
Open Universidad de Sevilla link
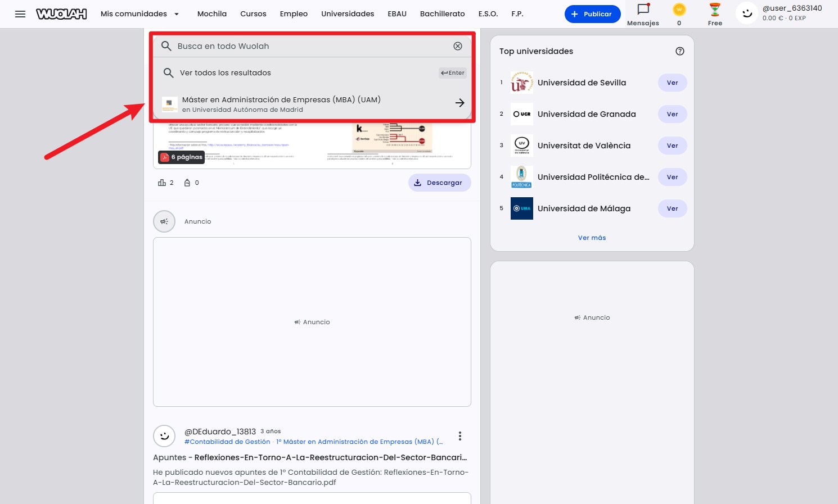(582, 83)
